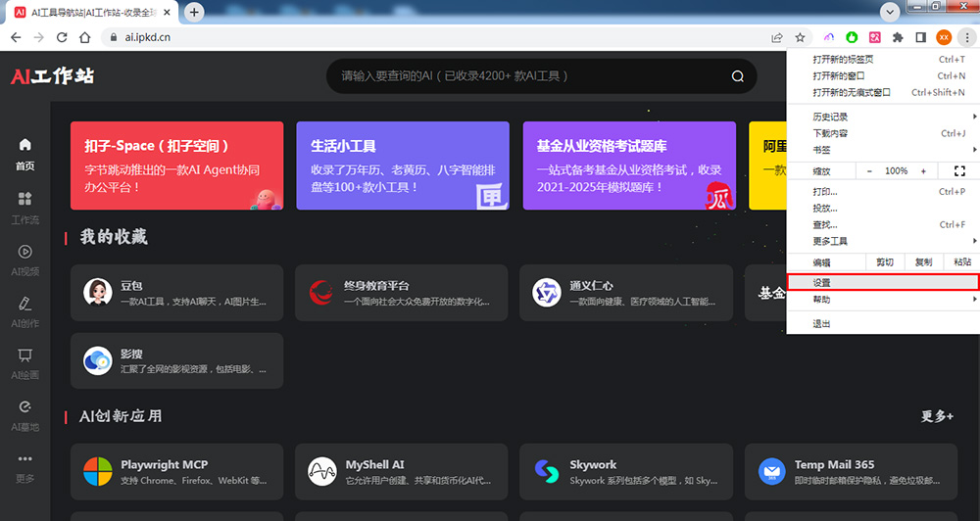Open AI绘画 in the sidebar
The width and height of the screenshot is (980, 521).
(25, 363)
